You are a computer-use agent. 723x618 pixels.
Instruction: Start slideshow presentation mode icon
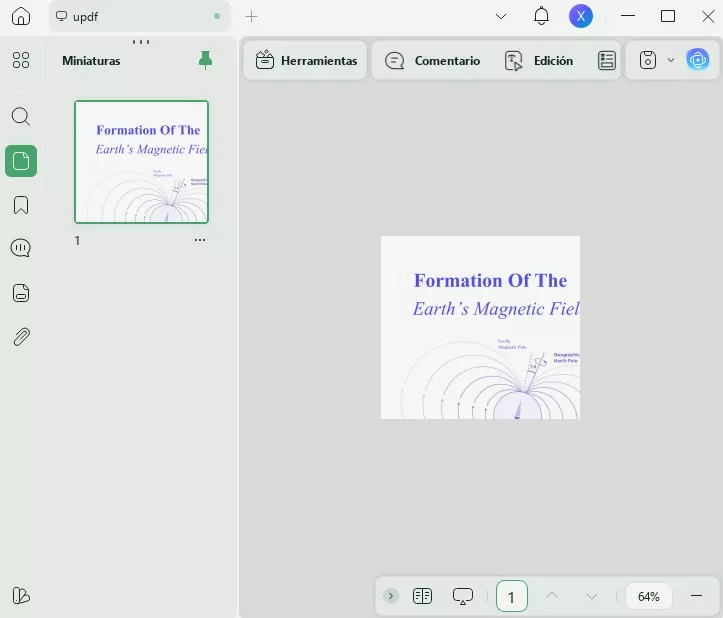point(463,596)
